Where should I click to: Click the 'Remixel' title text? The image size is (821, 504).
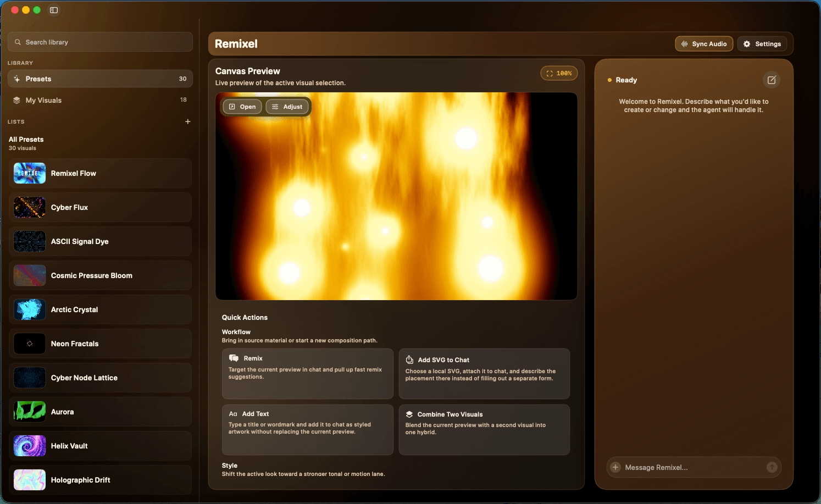click(x=236, y=44)
